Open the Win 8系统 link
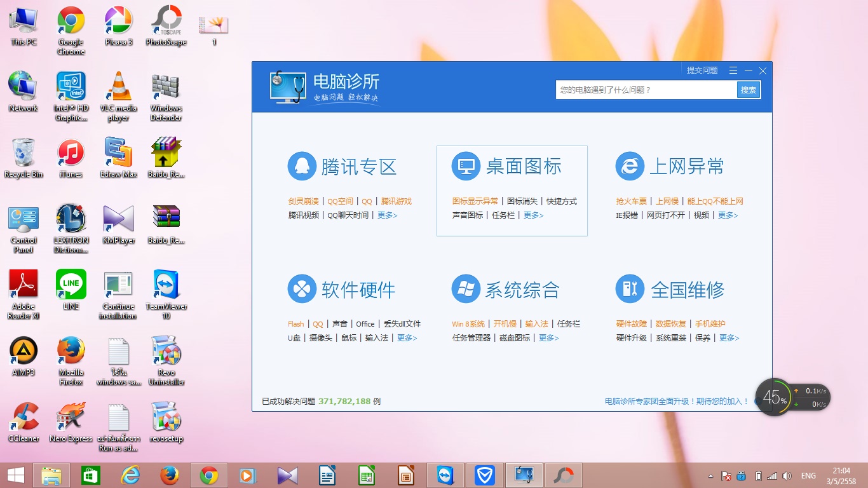This screenshot has width=868, height=488. pyautogui.click(x=469, y=324)
